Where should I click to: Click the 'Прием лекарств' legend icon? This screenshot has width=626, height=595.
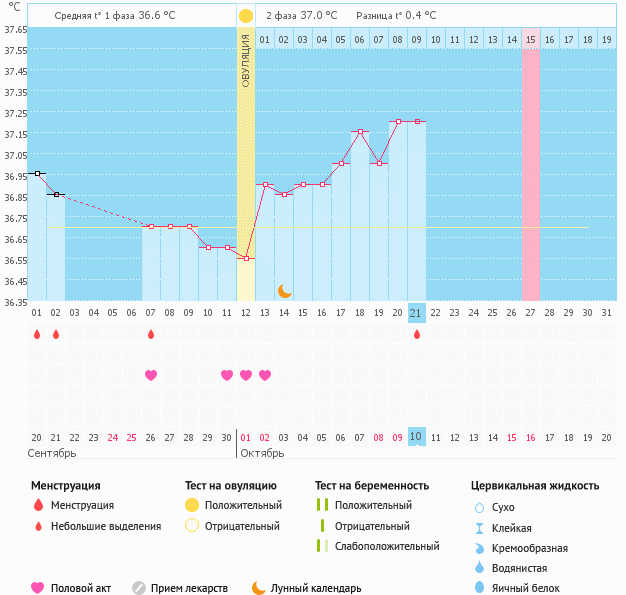point(139,588)
